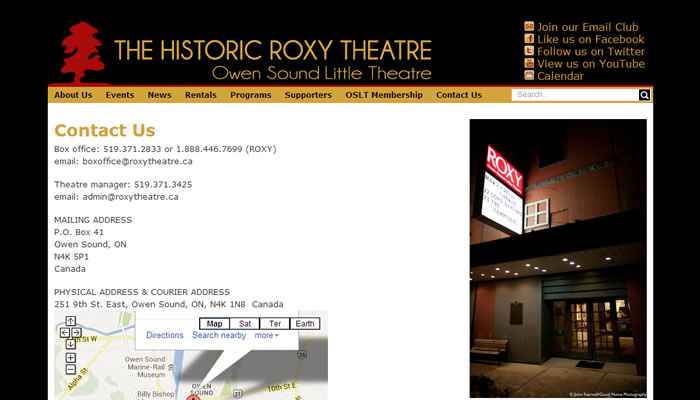Click the Facebook icon in header
Image resolution: width=700 pixels, height=400 pixels.
pos(529,38)
